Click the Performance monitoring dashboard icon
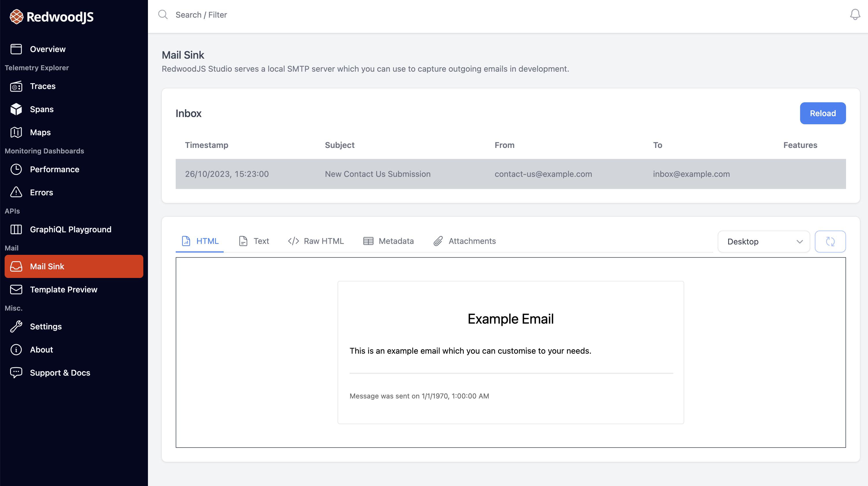Viewport: 868px width, 486px height. pyautogui.click(x=17, y=169)
